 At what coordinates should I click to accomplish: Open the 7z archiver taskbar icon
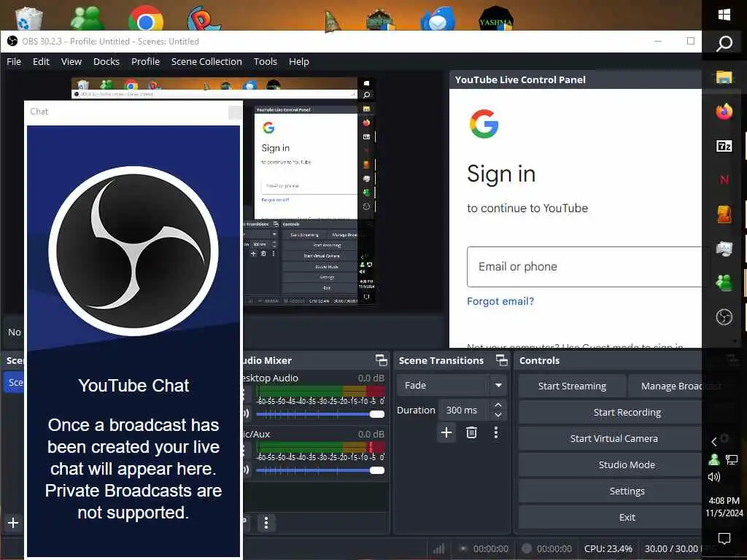click(724, 146)
